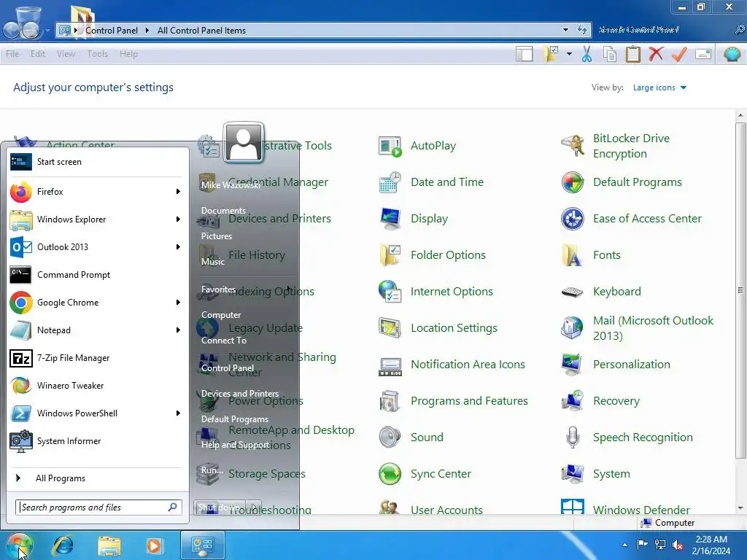The height and width of the screenshot is (560, 747).
Task: Open Recovery control panel item
Action: pos(600,401)
